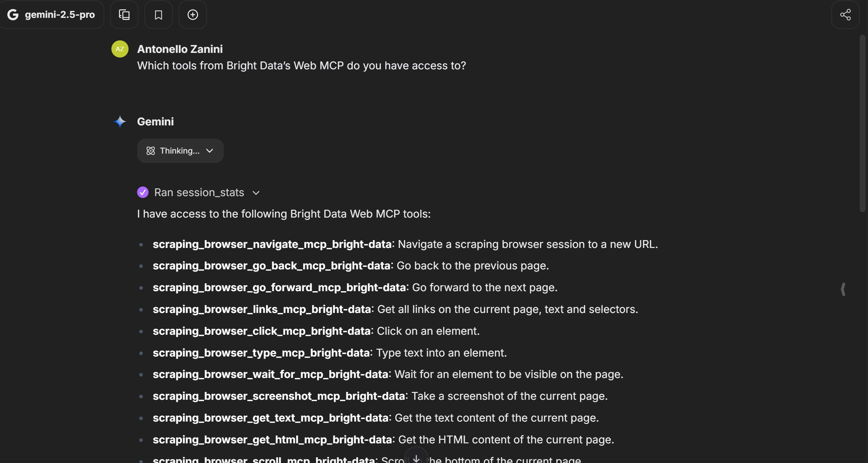The image size is (868, 463).
Task: Click scraping_browser_navigate_mcp_bright-data tool name
Action: pos(272,244)
